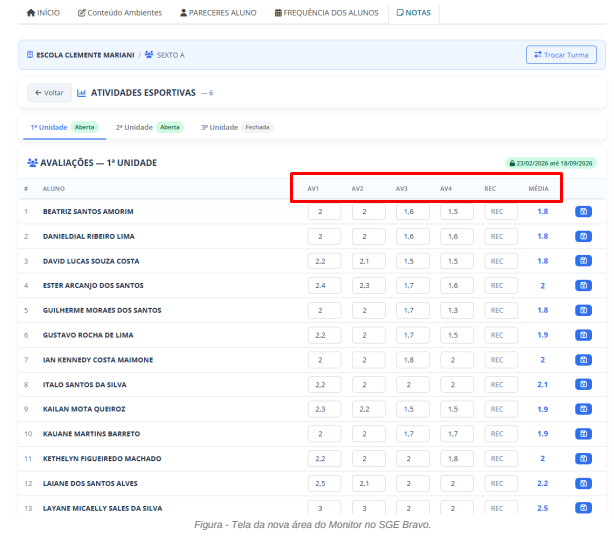Save row of Kethelyn Figueiredo Machado
Image resolution: width=614 pixels, height=542 pixels.
tap(583, 459)
